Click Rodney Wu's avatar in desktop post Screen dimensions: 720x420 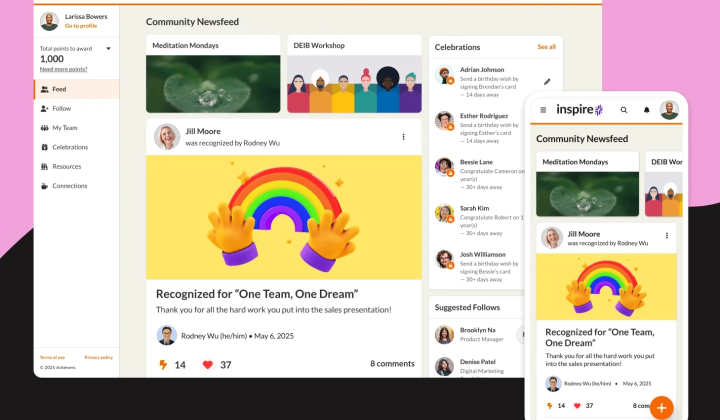(167, 336)
